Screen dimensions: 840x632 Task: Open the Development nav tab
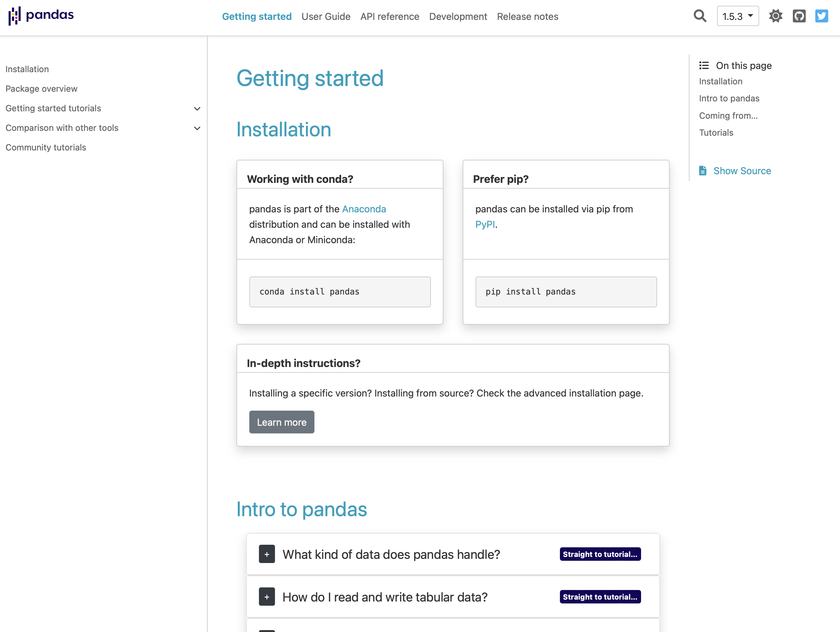pyautogui.click(x=458, y=16)
